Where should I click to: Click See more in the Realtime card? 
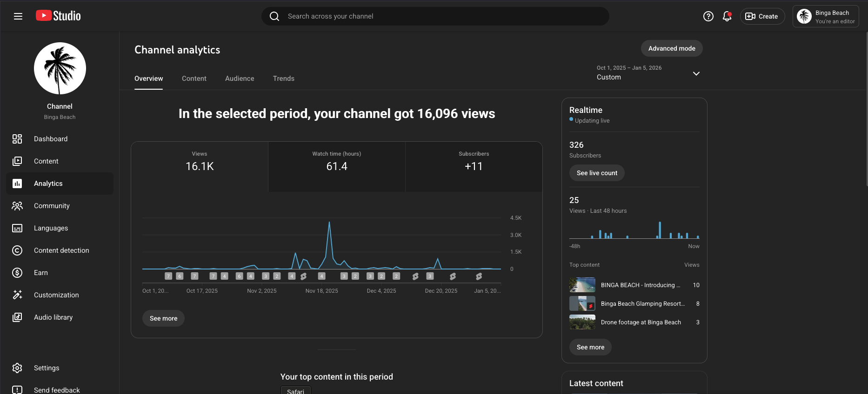coord(590,347)
